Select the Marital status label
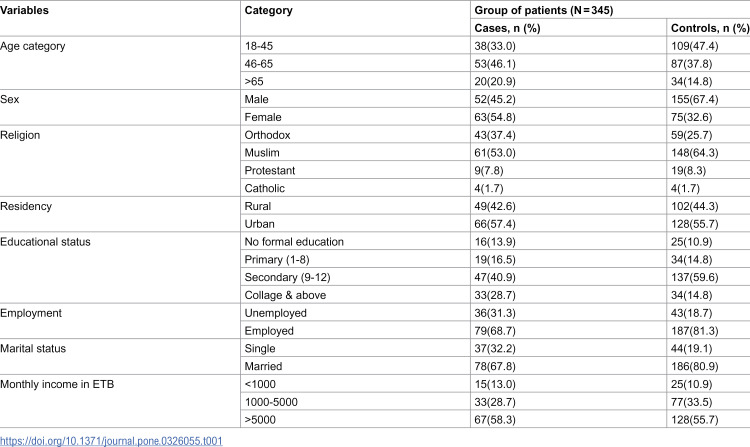The width and height of the screenshot is (750, 447). coord(33,349)
